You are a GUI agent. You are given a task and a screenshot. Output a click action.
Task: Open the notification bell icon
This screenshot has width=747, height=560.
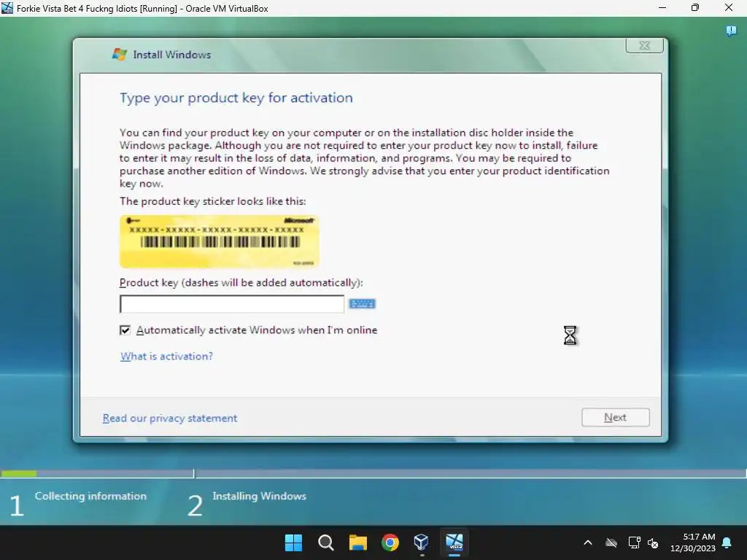pos(727,542)
